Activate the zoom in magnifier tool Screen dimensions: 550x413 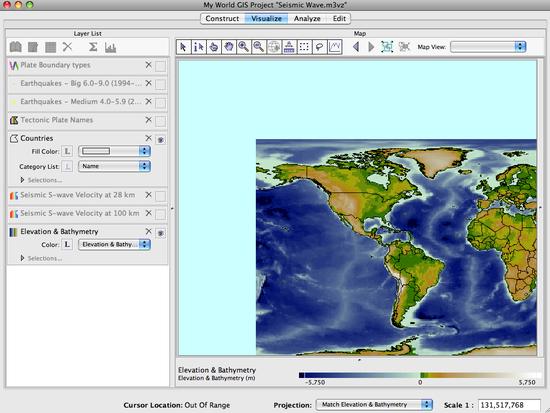[x=243, y=47]
